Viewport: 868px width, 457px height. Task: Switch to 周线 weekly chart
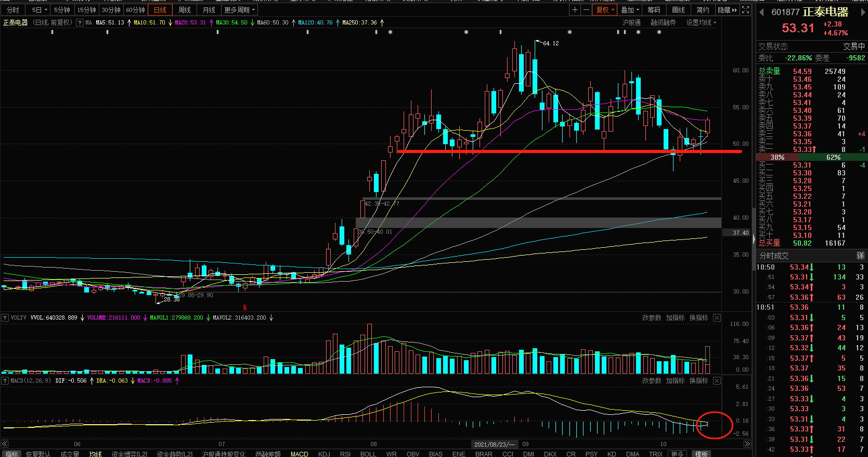coord(185,10)
